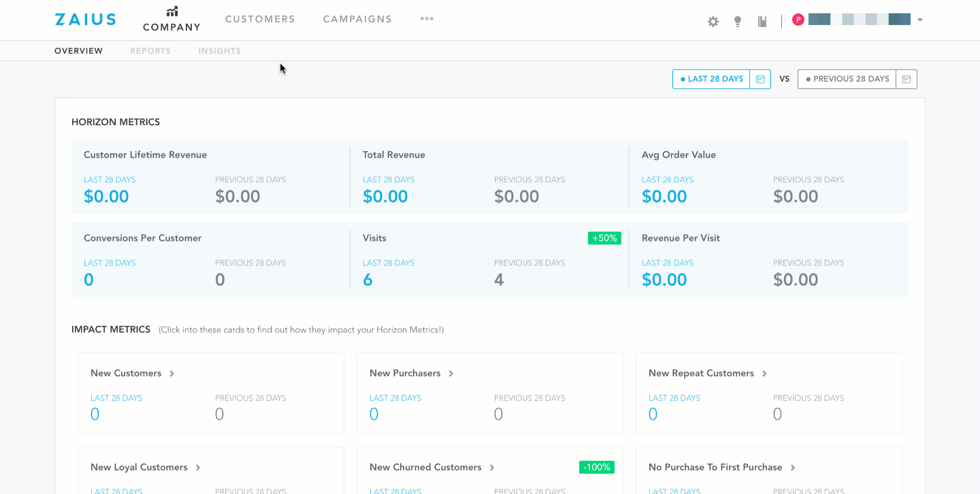Expand New Loyal Customers chevron arrow
Image resolution: width=980 pixels, height=494 pixels.
[x=198, y=467]
